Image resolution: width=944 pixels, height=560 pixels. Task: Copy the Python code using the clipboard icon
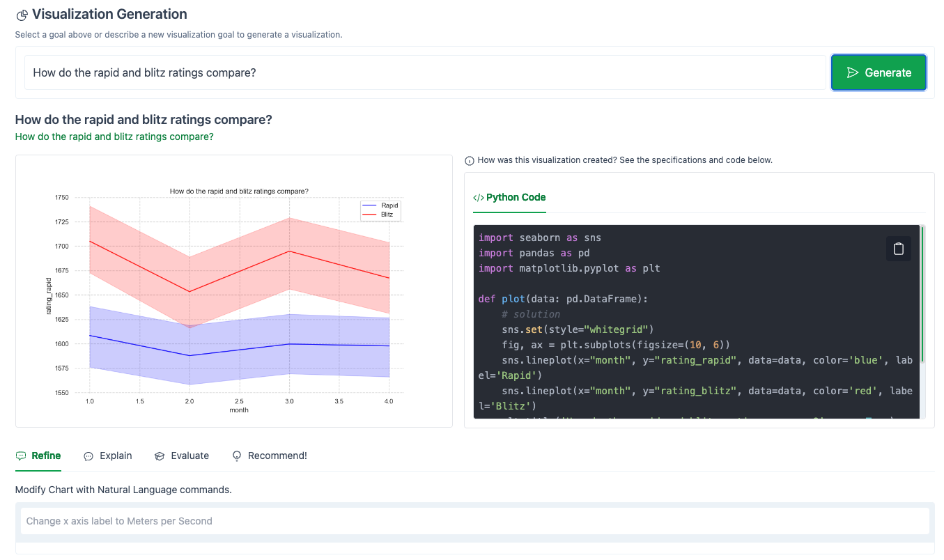point(898,248)
